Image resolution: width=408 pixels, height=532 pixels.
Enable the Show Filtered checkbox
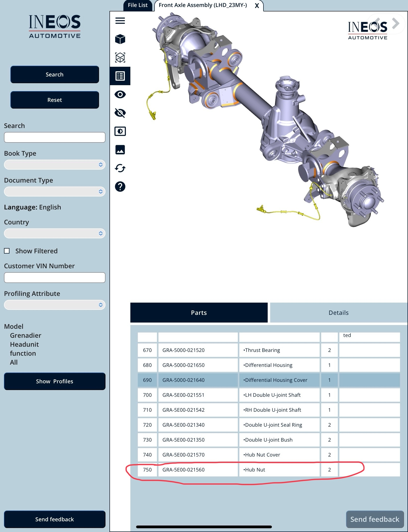(7, 251)
